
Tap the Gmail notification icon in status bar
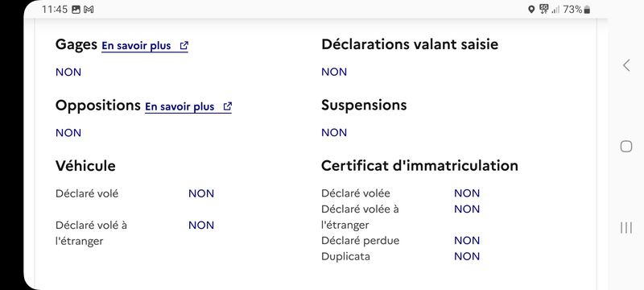click(89, 10)
